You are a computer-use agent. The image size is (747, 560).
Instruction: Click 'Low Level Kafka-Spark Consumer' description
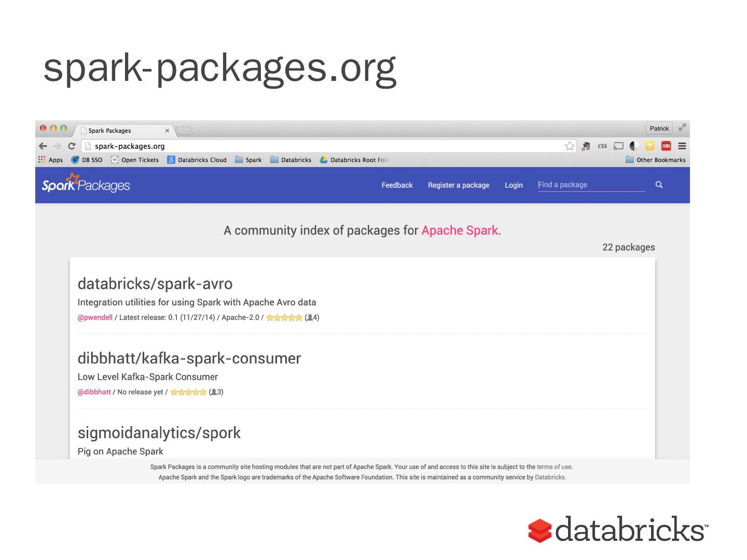pyautogui.click(x=148, y=377)
